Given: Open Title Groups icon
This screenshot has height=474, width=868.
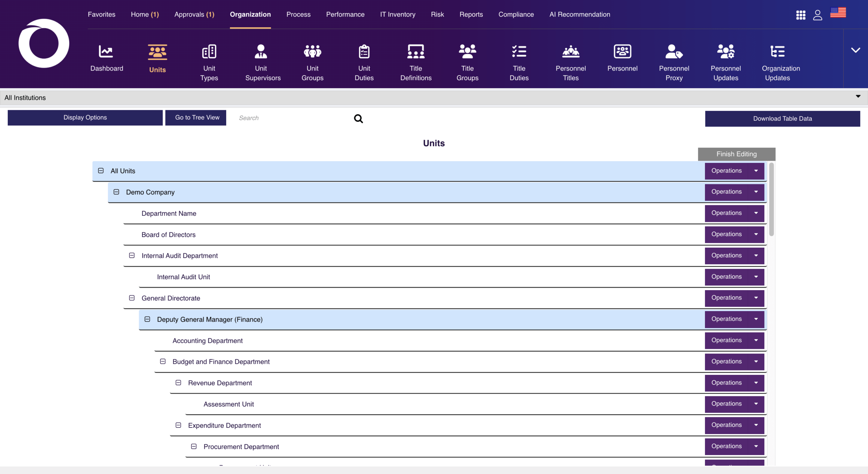Looking at the screenshot, I should (x=467, y=52).
